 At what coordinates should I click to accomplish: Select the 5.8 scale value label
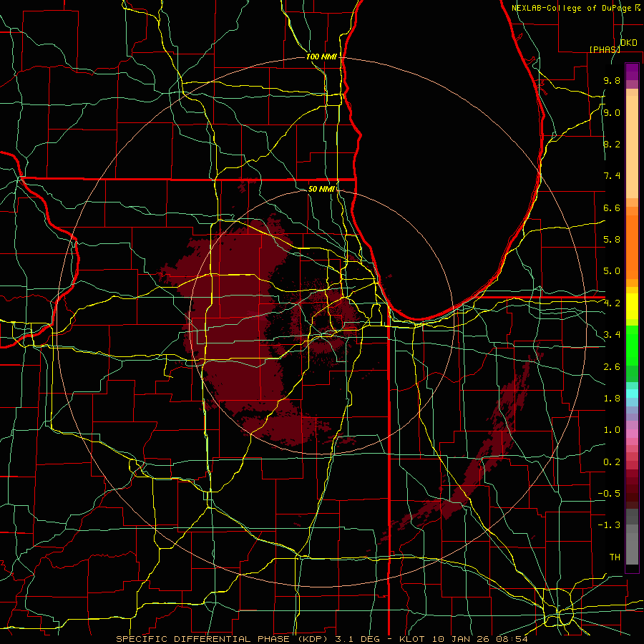[612, 239]
